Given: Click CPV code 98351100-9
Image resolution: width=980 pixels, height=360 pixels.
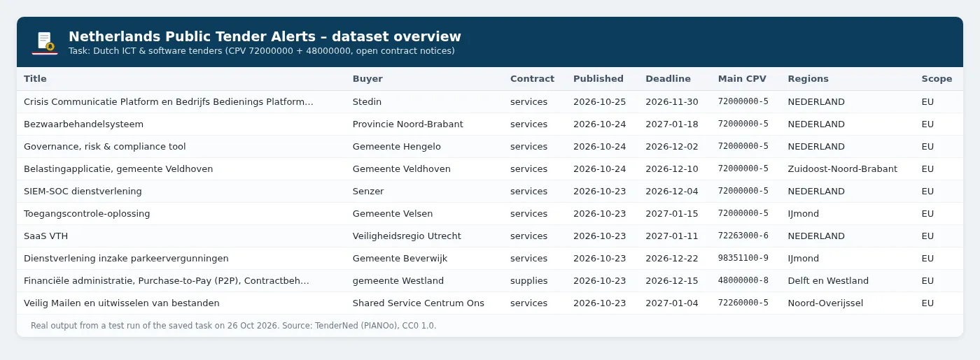Looking at the screenshot, I should click(743, 259).
